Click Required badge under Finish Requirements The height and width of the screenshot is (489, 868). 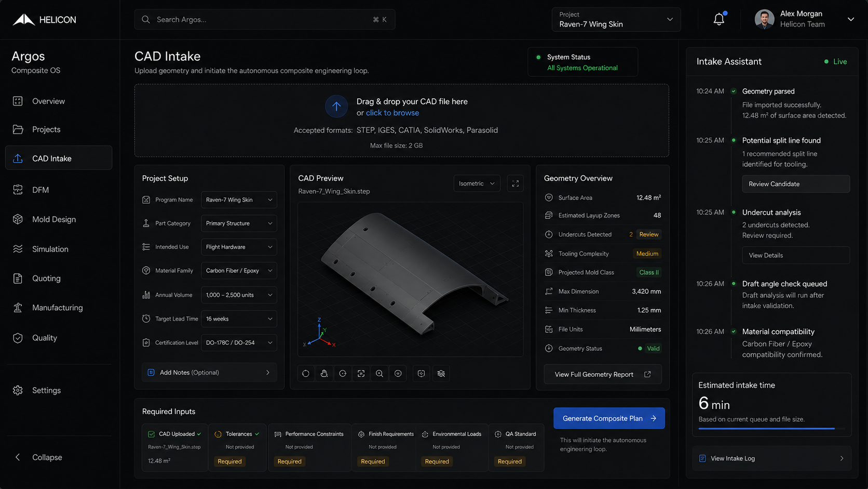pyautogui.click(x=373, y=461)
